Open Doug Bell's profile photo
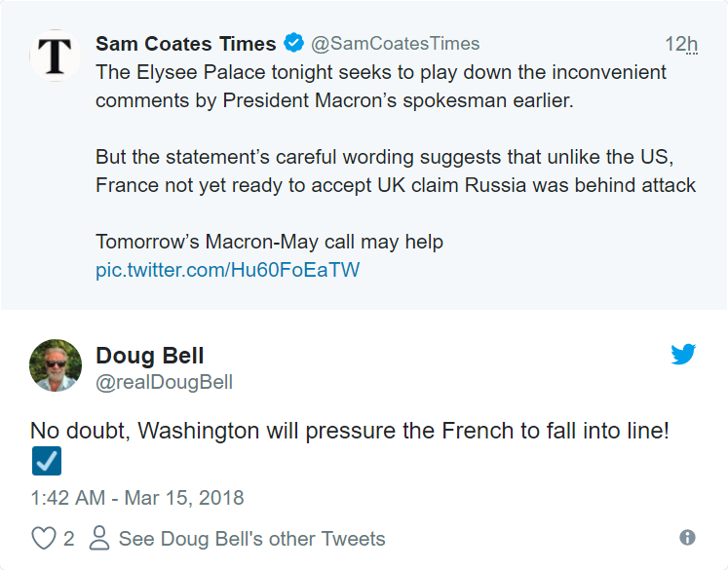The image size is (728, 570). pos(56,365)
